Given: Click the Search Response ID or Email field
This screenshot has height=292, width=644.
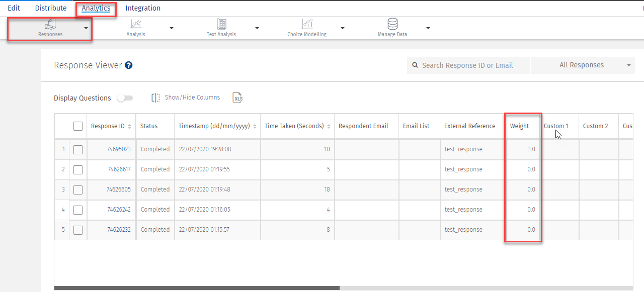Looking at the screenshot, I should 468,65.
